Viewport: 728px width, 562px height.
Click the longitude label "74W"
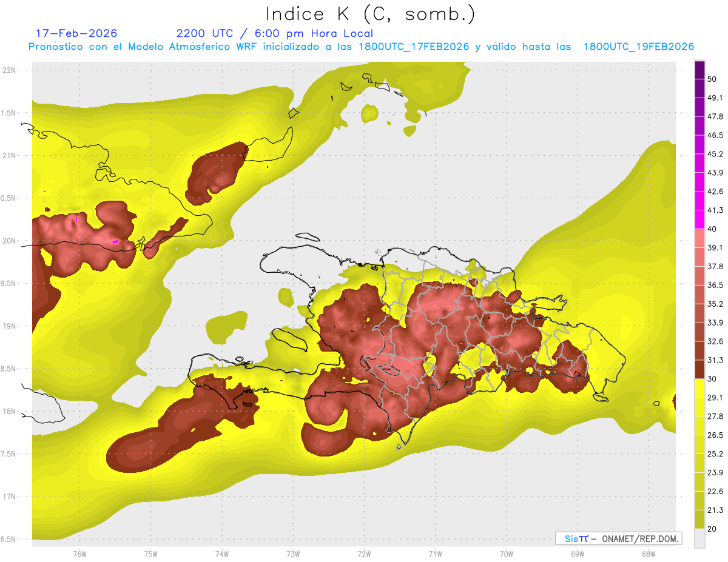221,554
